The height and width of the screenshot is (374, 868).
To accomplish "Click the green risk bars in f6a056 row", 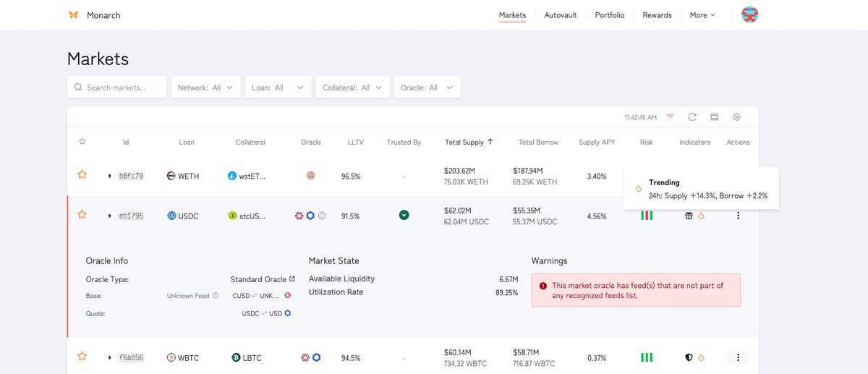I will click(647, 357).
